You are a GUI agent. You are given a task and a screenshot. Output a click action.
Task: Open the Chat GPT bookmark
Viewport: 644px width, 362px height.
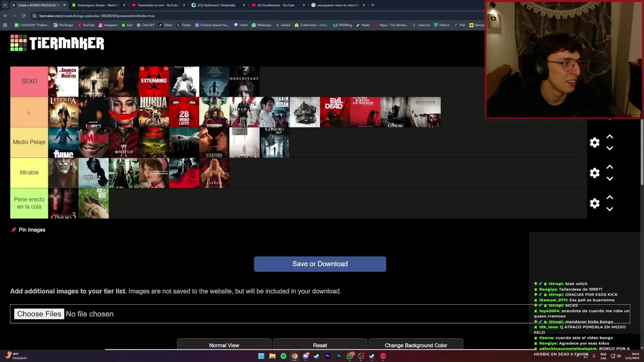point(146,25)
